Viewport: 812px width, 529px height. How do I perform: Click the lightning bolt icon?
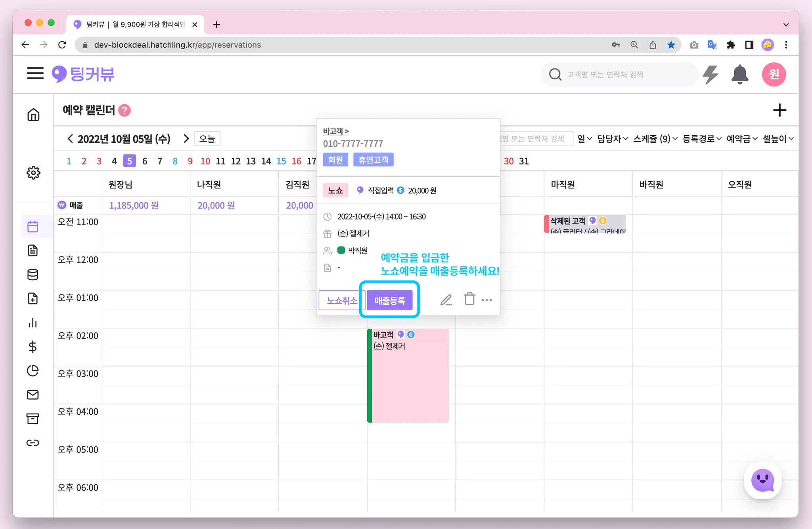click(710, 75)
